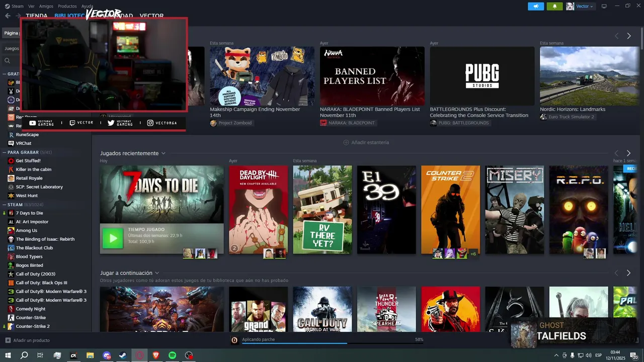Open Windows Start menu

click(8, 355)
